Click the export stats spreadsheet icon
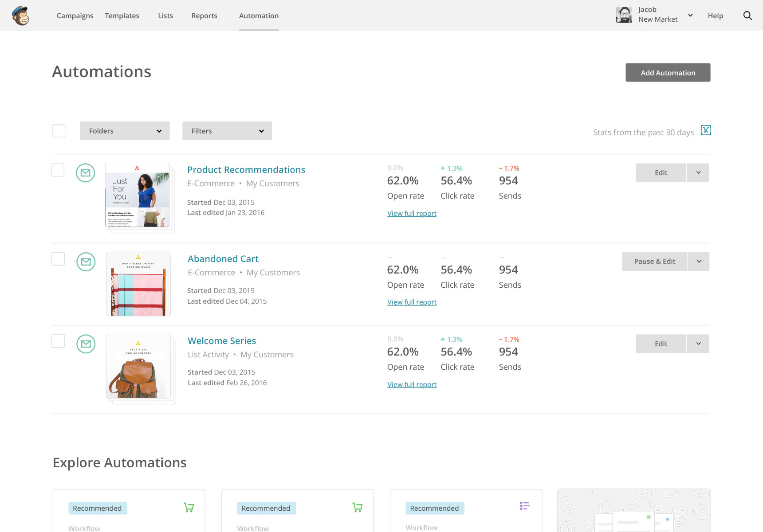This screenshot has width=763, height=532. click(x=706, y=130)
